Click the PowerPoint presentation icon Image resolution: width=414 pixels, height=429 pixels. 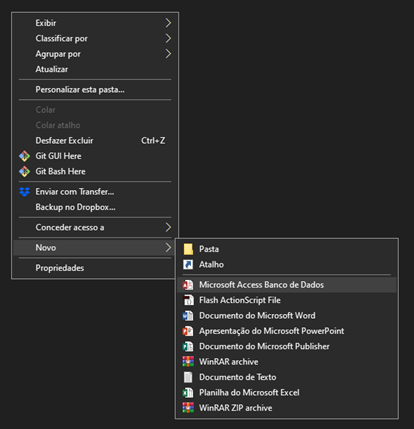tap(188, 331)
